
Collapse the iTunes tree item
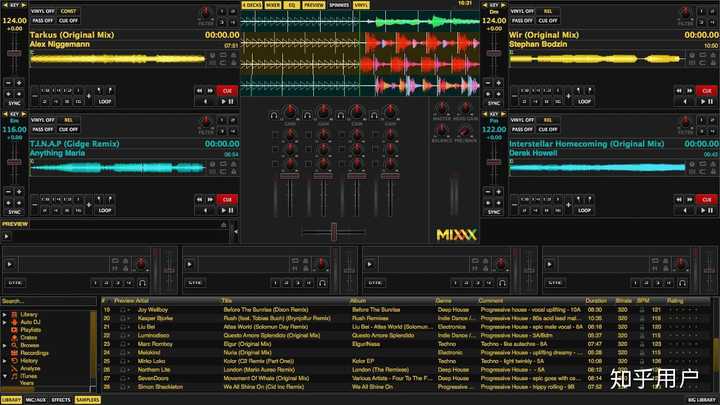pyautogui.click(x=4, y=376)
